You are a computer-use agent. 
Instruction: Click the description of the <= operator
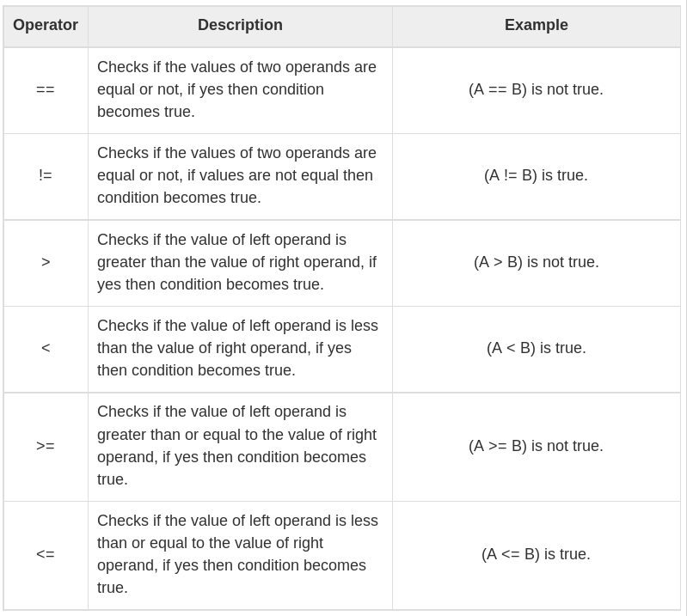(x=236, y=554)
